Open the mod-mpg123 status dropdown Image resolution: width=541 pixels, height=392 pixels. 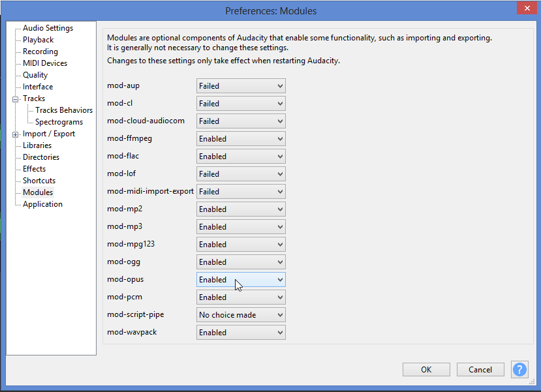click(241, 244)
